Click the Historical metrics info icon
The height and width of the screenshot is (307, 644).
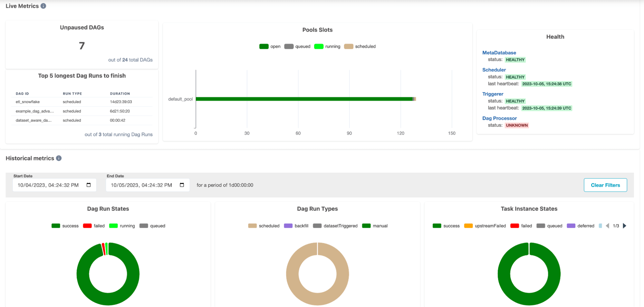pyautogui.click(x=59, y=158)
